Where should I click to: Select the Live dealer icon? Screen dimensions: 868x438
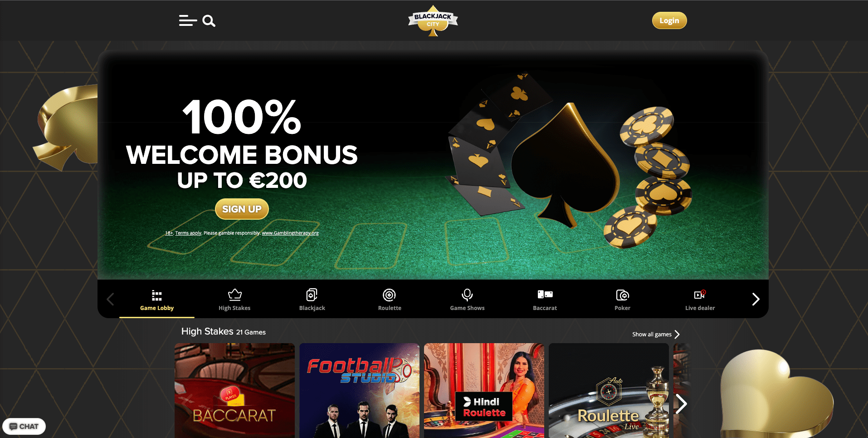[x=700, y=294]
